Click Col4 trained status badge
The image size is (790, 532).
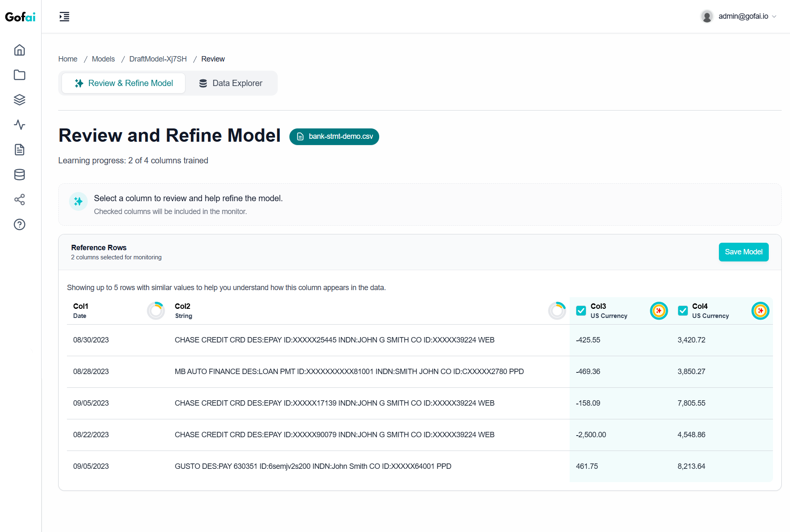(x=760, y=311)
